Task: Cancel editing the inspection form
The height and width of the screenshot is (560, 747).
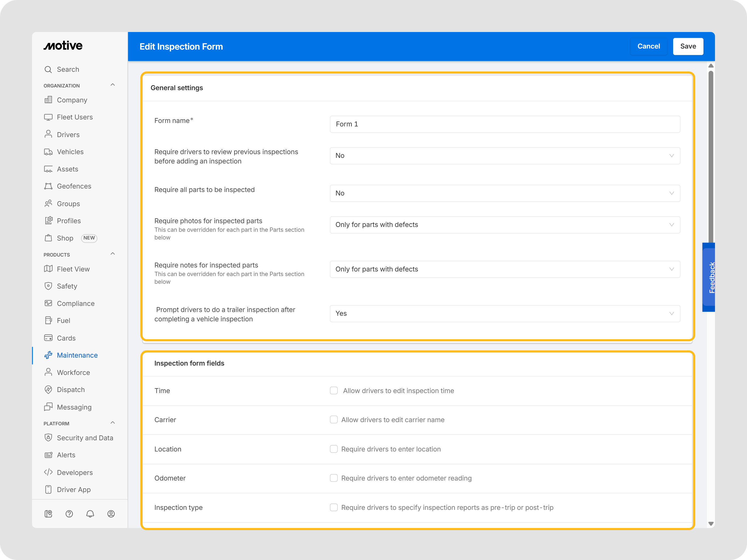Action: [x=648, y=46]
